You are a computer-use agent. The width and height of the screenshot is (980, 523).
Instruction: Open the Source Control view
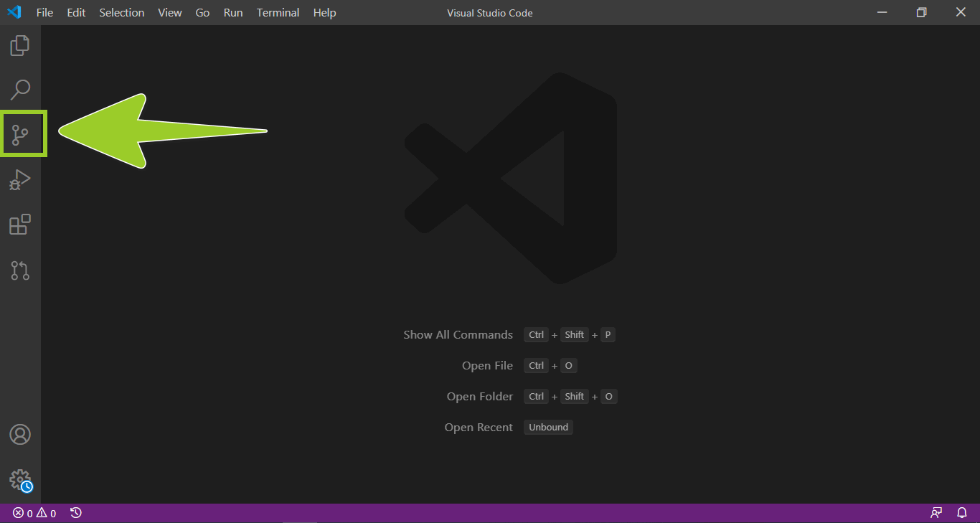[20, 134]
